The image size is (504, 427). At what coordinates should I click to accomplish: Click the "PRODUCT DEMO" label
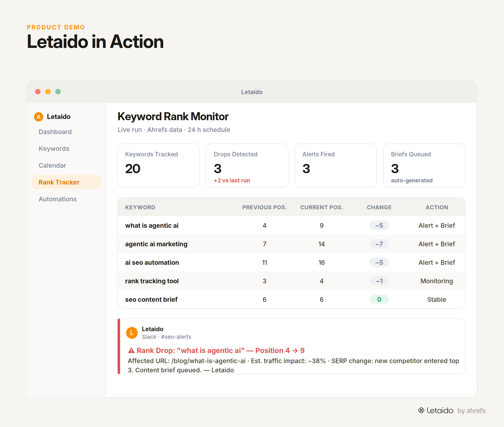[56, 27]
